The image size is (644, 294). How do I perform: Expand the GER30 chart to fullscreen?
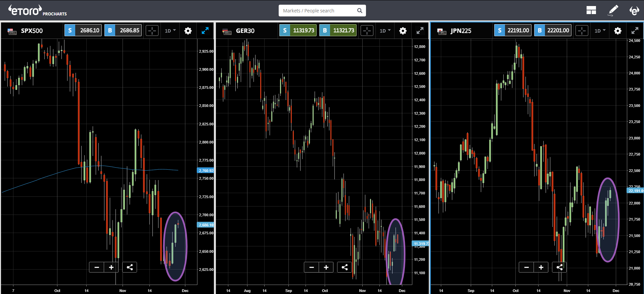pyautogui.click(x=420, y=31)
